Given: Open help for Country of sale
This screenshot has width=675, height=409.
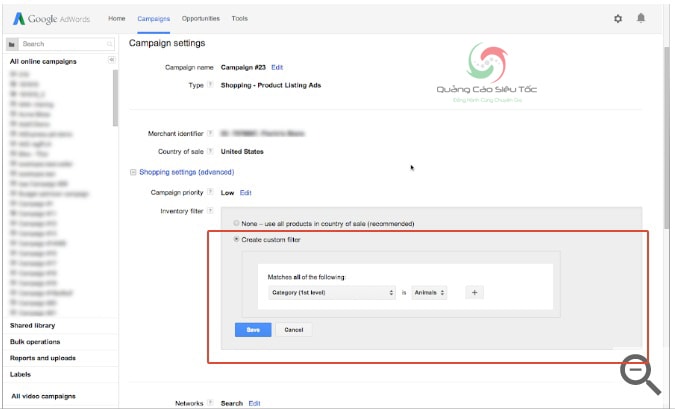Looking at the screenshot, I should coord(210,151).
